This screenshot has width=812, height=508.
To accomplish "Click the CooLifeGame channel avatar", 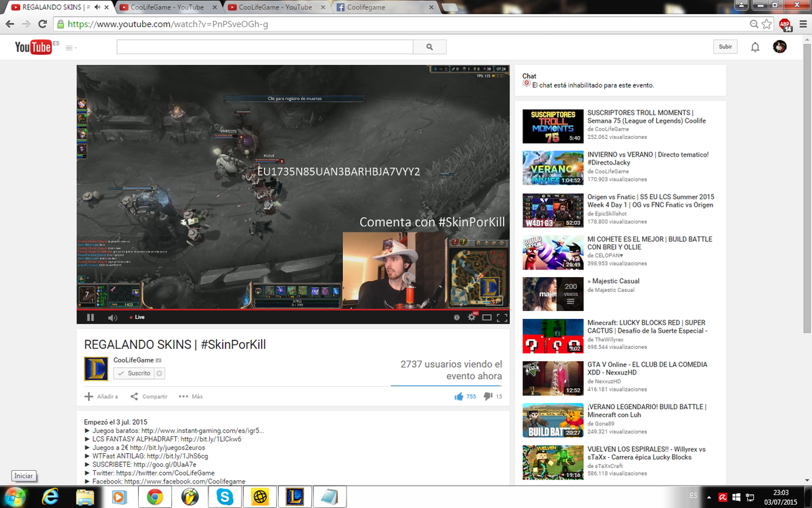I will click(x=95, y=368).
